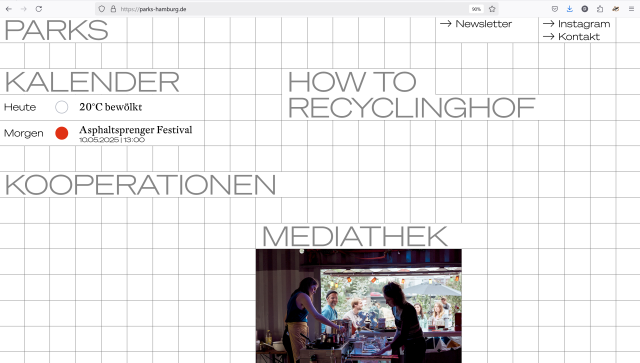
Task: Reload the page with the refresh icon
Action: point(39,9)
